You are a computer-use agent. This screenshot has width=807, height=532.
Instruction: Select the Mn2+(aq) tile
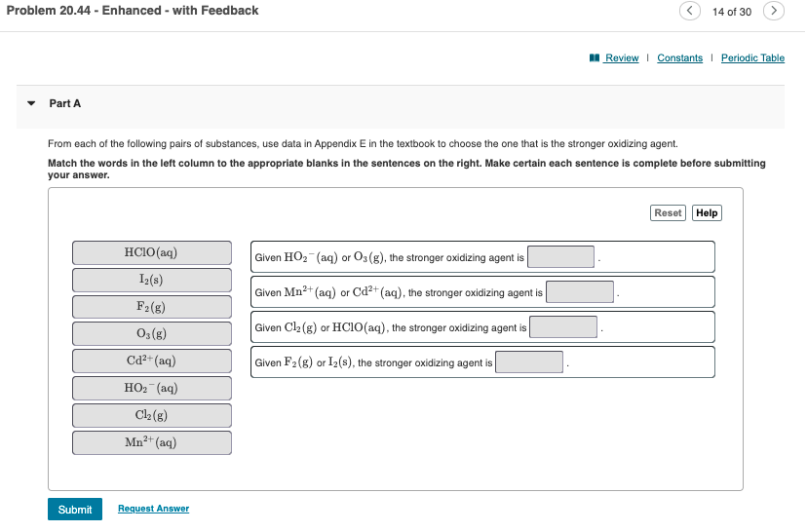151,442
